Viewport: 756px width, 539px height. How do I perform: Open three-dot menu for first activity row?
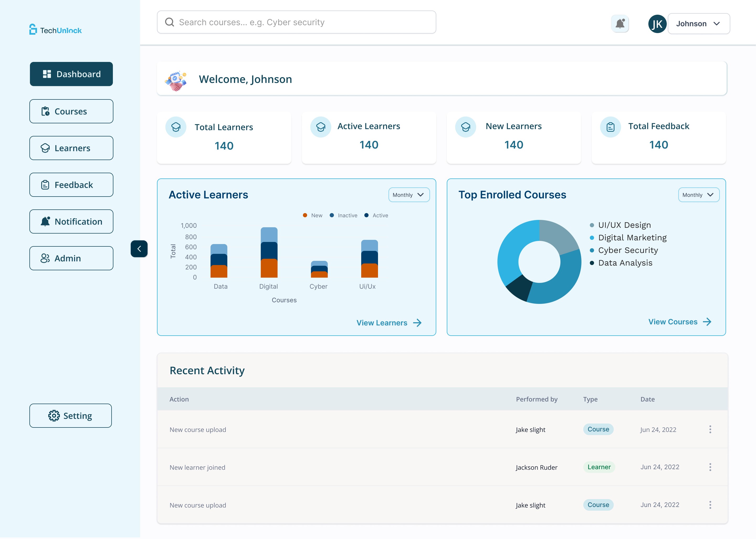click(x=710, y=430)
